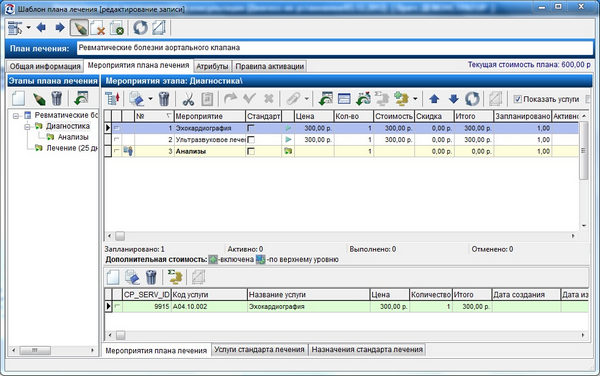
Task: Click the sigma coins icon in services toolbar
Action: point(175,277)
